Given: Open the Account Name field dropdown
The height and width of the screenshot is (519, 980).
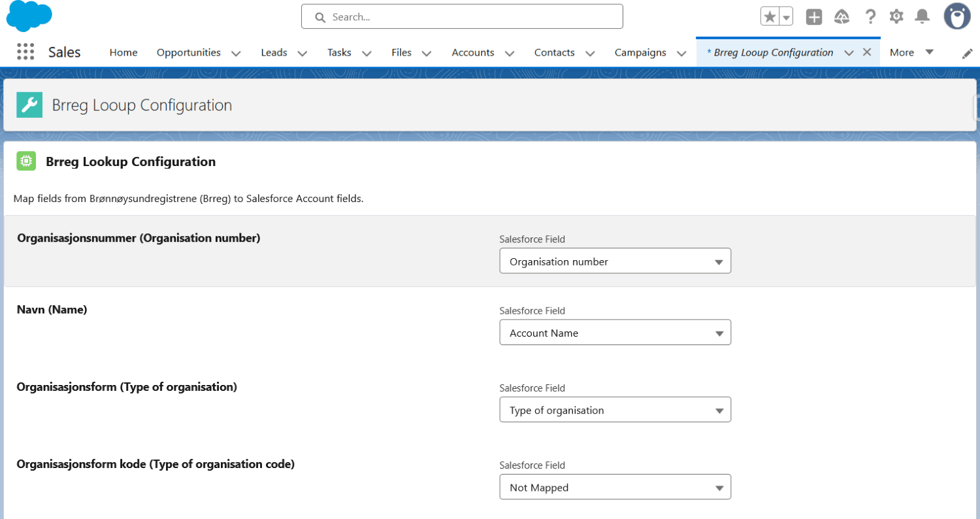Looking at the screenshot, I should tap(615, 333).
